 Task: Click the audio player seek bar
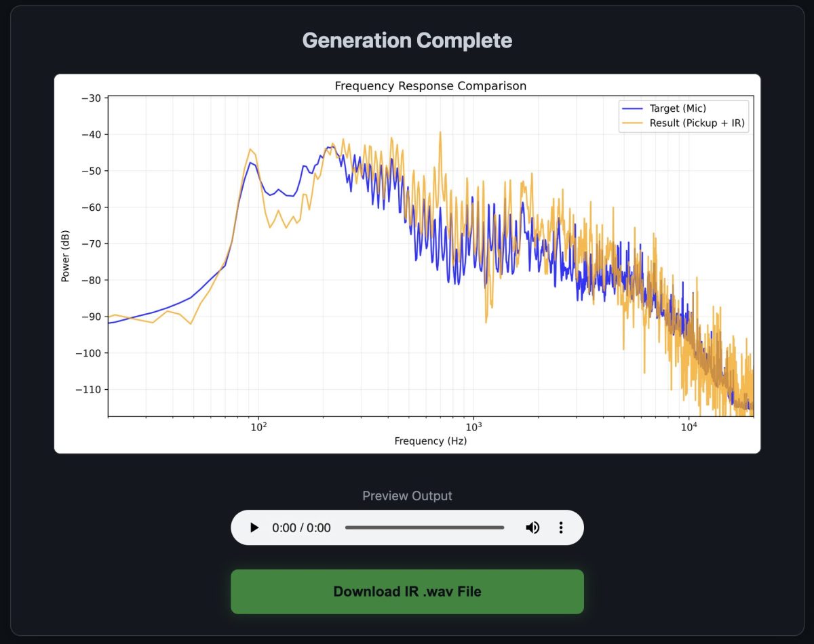pos(424,527)
